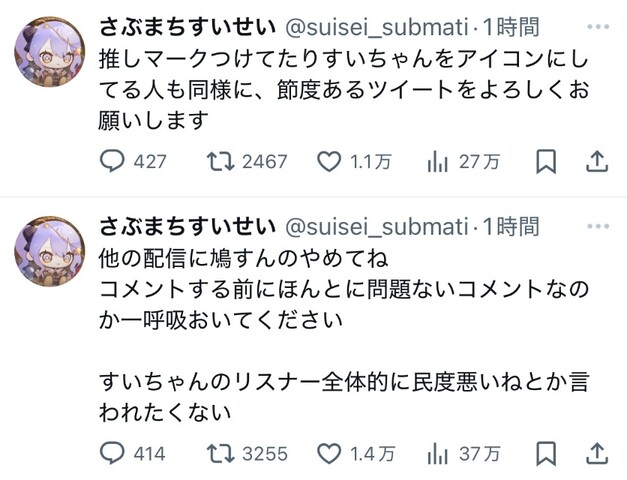Open profile avatar on the first tweet

50,52
